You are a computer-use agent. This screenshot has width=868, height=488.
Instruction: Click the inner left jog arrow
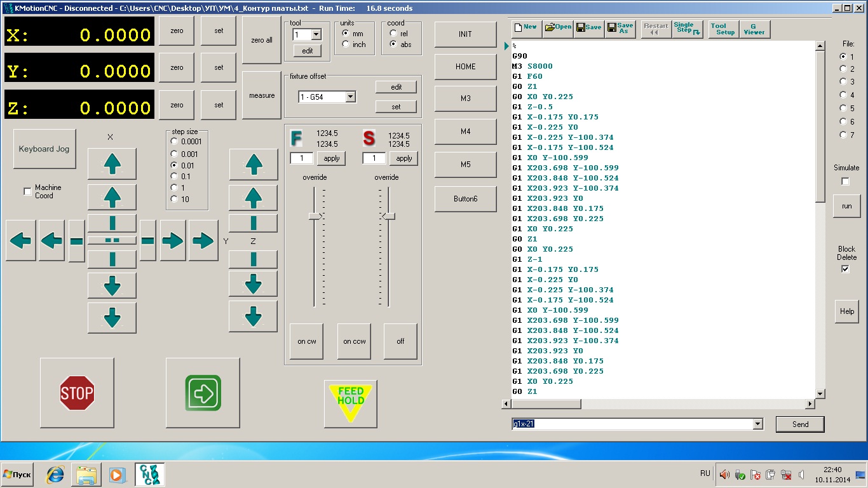coord(51,240)
